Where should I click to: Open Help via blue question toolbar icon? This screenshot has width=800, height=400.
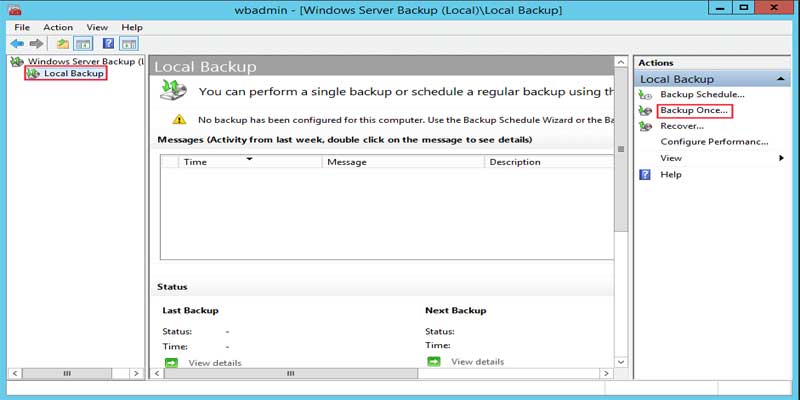click(108, 44)
